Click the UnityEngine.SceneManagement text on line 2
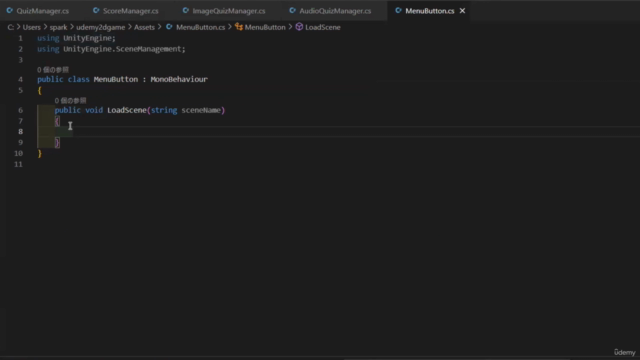 click(122, 49)
